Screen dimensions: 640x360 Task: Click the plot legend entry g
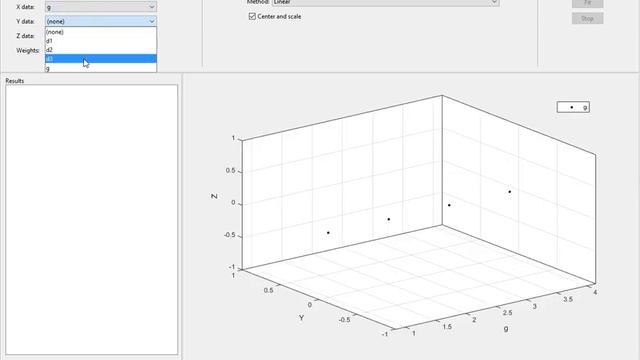[573, 107]
